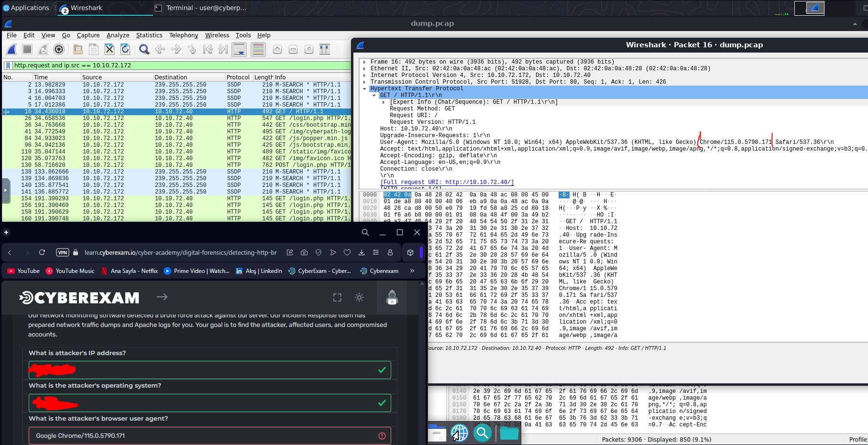The image size is (868, 445).
Task: Reset text to normal size icon
Action: (x=309, y=49)
